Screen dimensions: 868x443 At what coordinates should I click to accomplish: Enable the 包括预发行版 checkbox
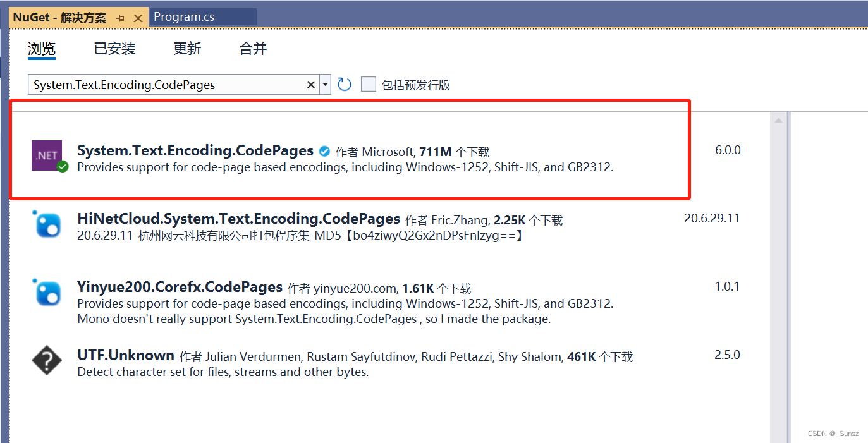click(x=369, y=83)
